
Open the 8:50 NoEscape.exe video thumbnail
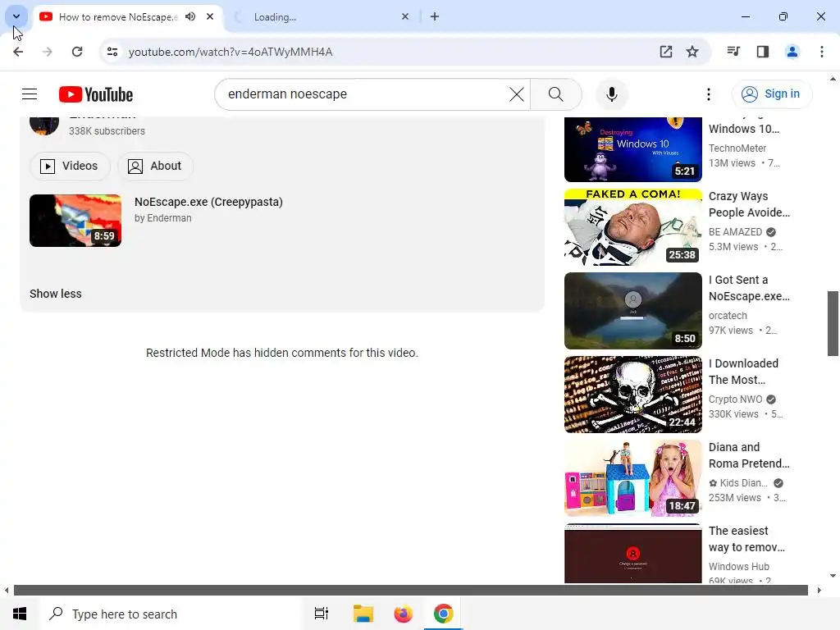(x=632, y=311)
